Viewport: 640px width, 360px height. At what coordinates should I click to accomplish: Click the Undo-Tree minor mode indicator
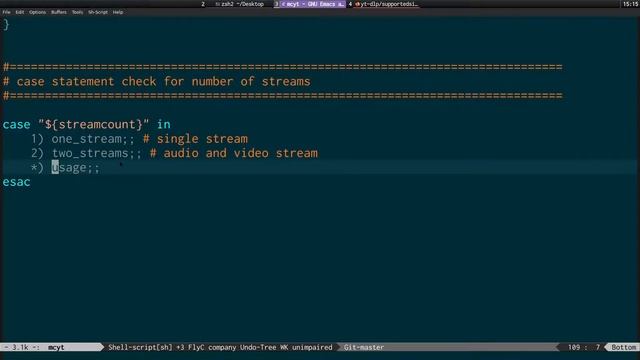coord(258,347)
